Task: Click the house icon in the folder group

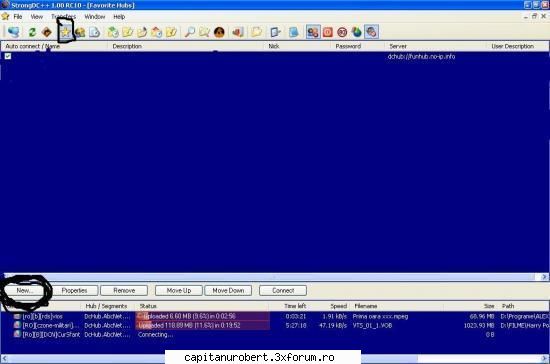Action: 156,32
